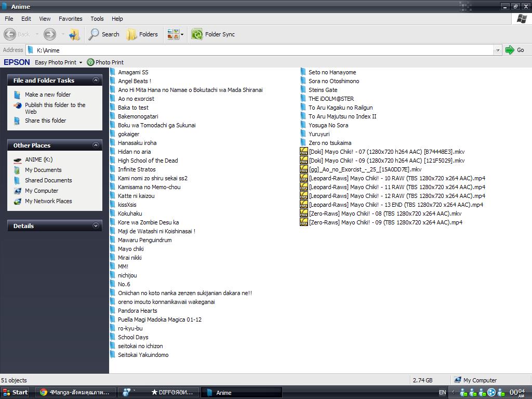The image size is (532, 399).
Task: Click Share this folder link
Action: (46, 121)
